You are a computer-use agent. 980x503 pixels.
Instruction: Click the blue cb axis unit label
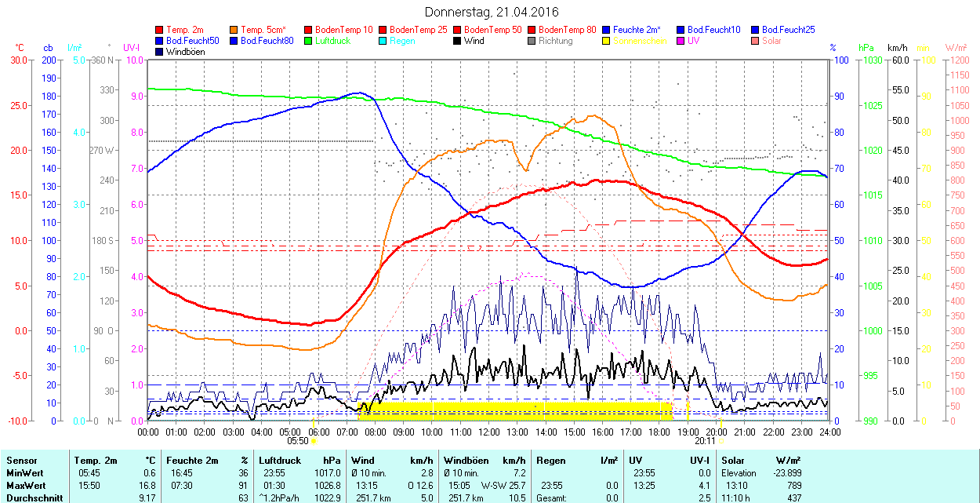point(49,48)
